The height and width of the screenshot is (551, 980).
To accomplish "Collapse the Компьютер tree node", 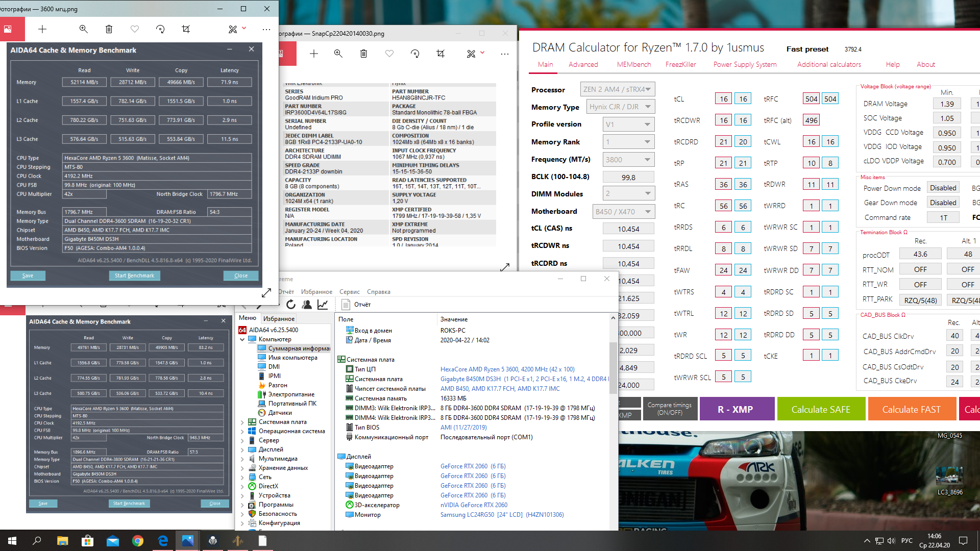I will [242, 339].
